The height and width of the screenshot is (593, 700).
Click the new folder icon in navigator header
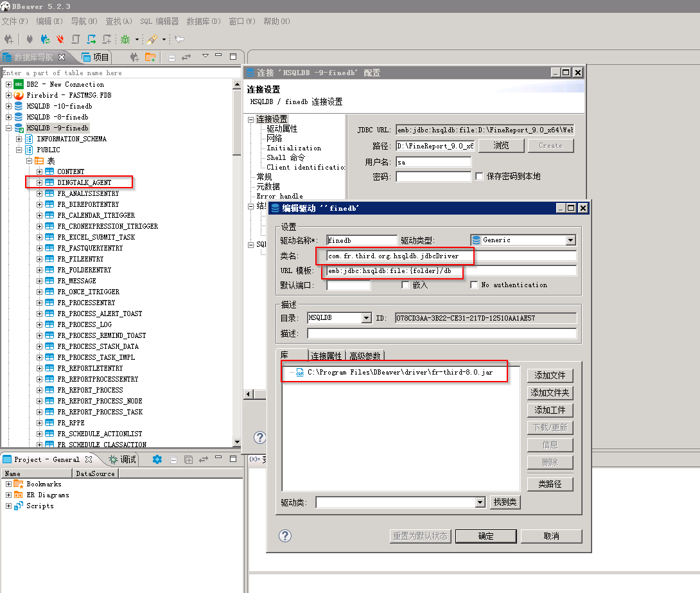[150, 57]
